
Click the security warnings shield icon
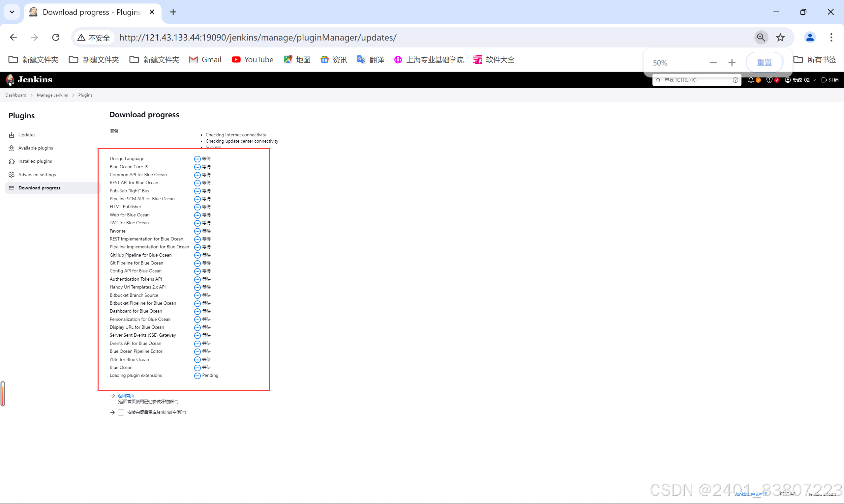pyautogui.click(x=769, y=80)
